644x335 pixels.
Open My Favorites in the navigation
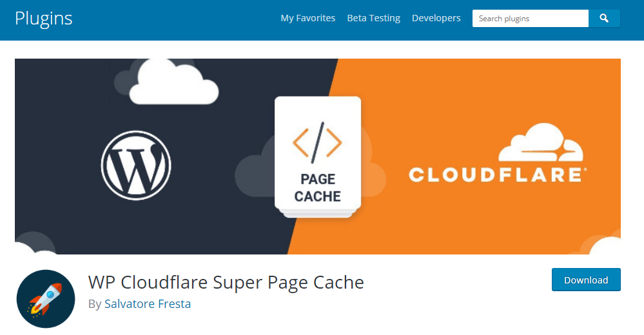pyautogui.click(x=308, y=18)
